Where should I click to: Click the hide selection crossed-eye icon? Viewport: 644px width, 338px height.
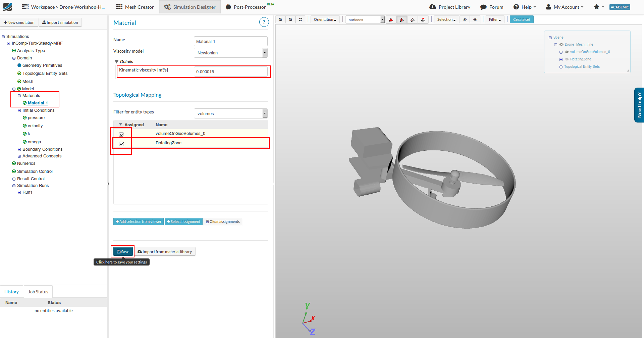[x=465, y=19]
